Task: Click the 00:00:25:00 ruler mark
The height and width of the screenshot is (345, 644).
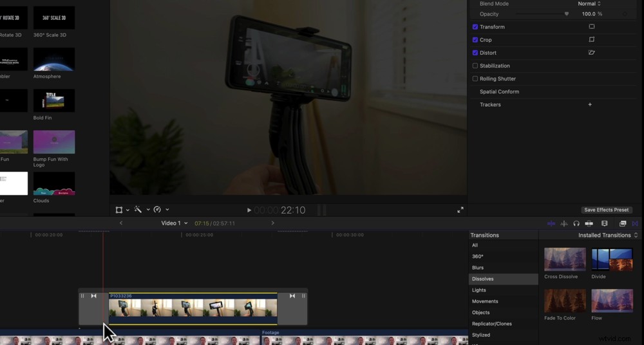Action: [199, 235]
